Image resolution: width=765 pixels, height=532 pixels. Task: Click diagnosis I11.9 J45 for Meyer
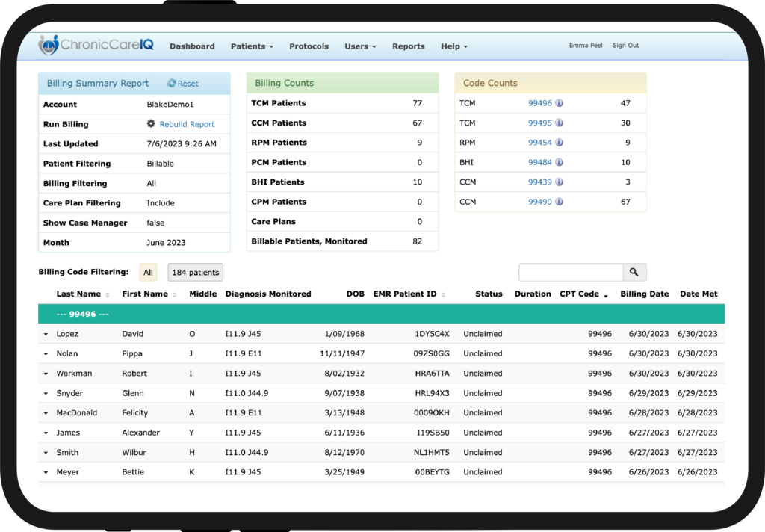point(243,472)
